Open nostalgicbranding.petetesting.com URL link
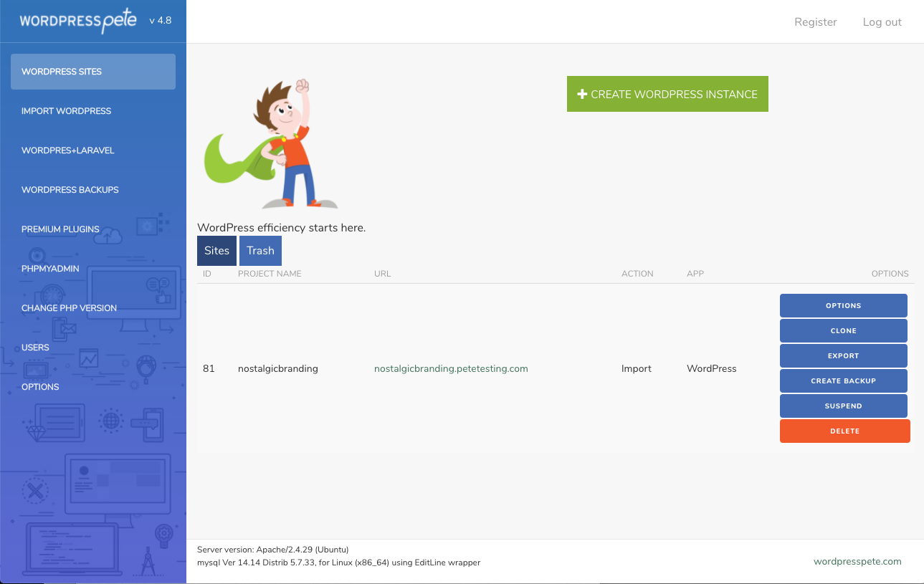 point(451,368)
